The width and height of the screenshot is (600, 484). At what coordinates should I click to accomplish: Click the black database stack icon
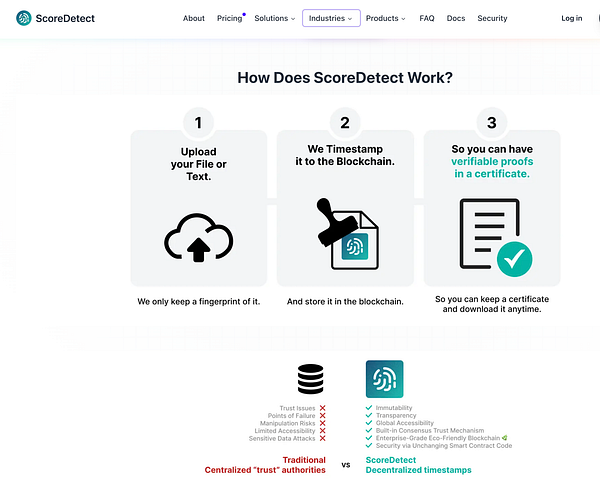tap(311, 379)
